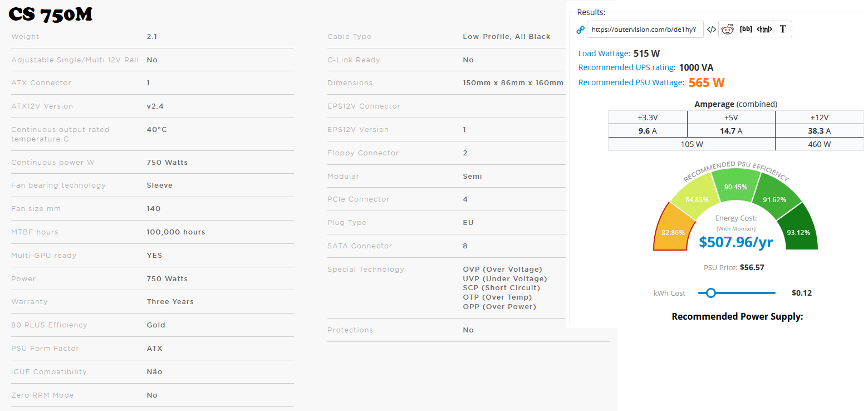Click the Floppy Connector value 2
This screenshot has width=868, height=411.
click(465, 153)
